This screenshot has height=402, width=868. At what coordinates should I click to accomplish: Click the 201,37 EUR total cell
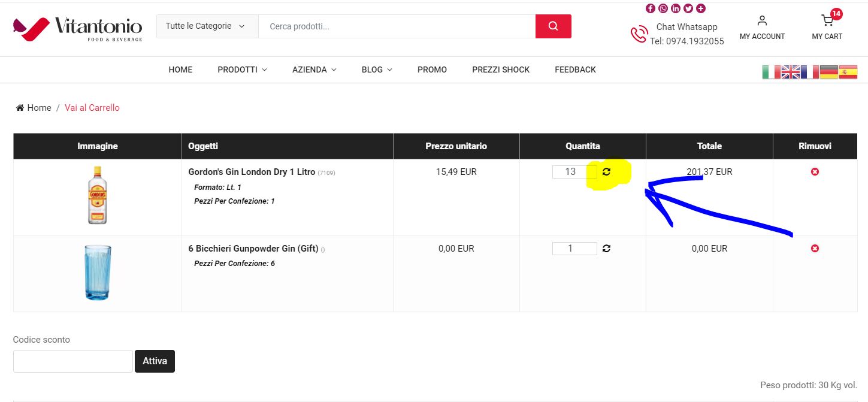(709, 172)
